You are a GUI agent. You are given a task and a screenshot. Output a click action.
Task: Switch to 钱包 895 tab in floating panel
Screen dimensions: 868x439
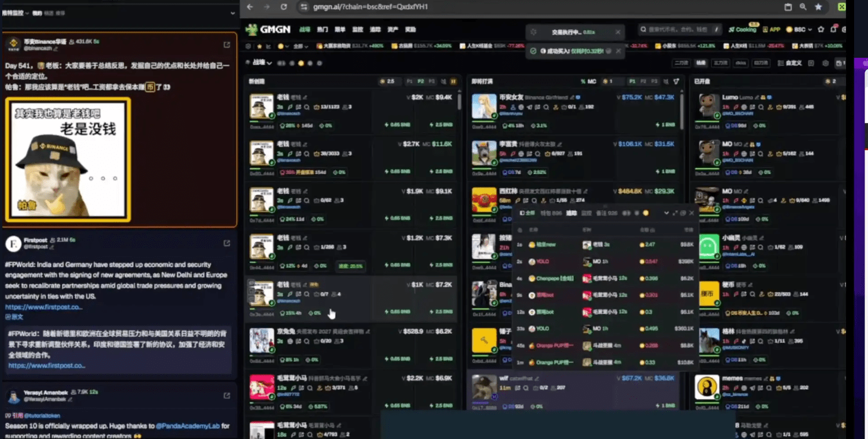[x=551, y=213]
